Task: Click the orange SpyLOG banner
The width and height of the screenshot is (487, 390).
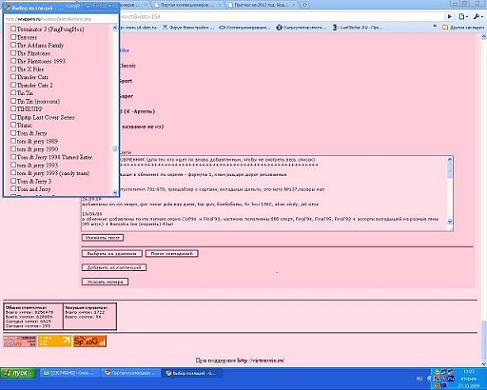Action: click(x=90, y=341)
